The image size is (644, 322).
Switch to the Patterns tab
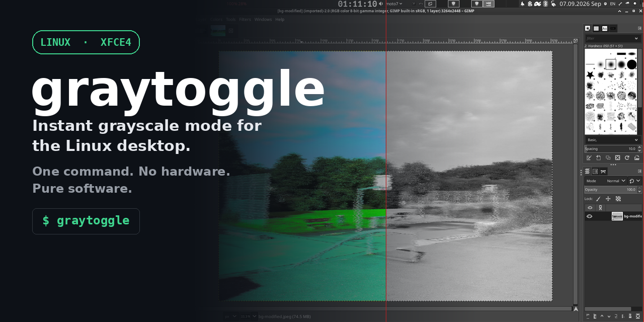pos(596,28)
